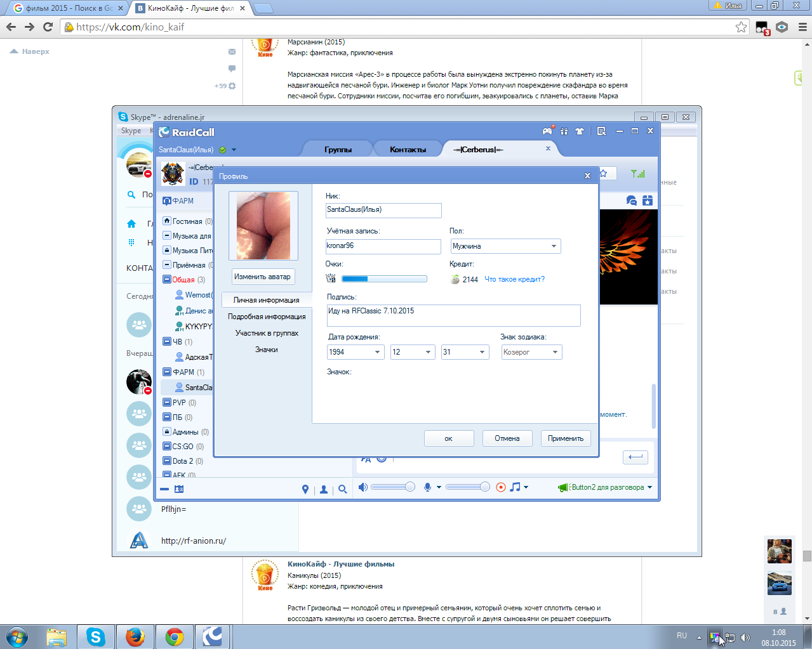Open the music note dropdown arrow
Screen dimensions: 812x649
(526, 487)
